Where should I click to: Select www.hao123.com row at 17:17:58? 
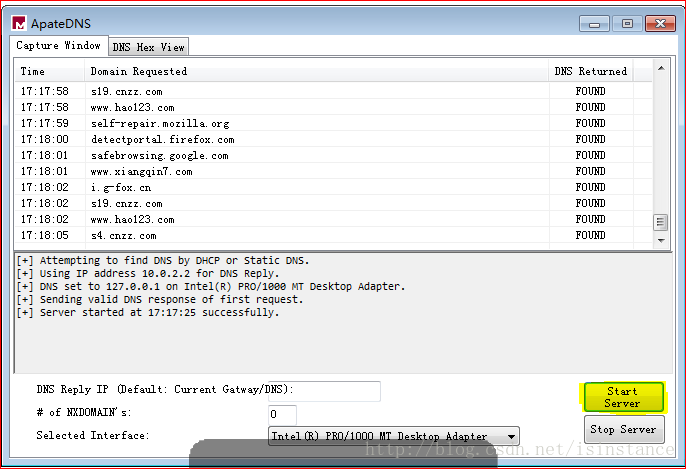click(333, 107)
